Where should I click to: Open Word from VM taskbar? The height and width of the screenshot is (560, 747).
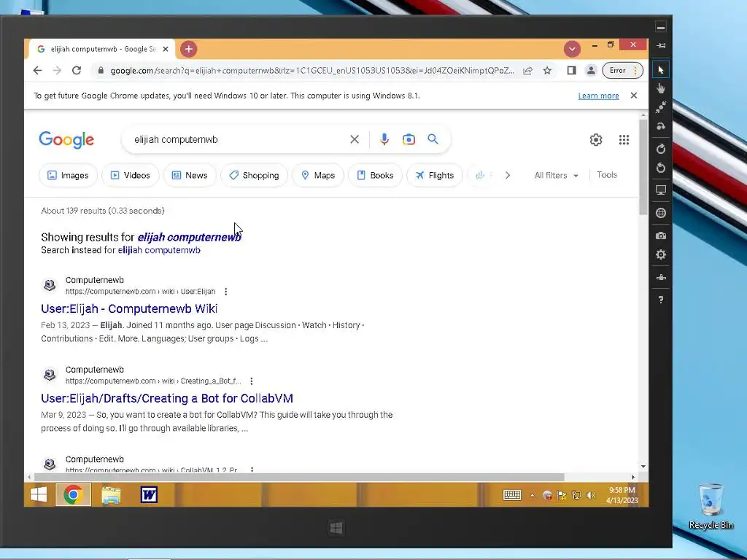tap(149, 495)
